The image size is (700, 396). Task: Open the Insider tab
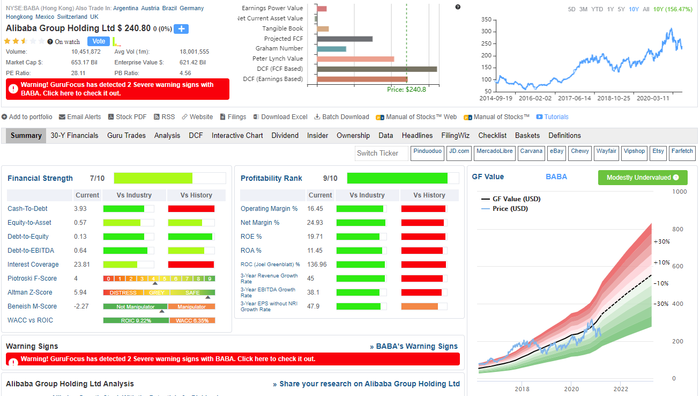click(x=317, y=136)
